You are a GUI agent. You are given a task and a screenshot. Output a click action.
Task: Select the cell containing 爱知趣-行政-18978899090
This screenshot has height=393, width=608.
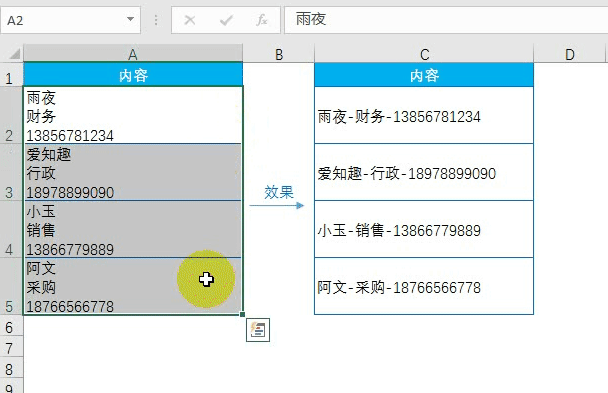click(x=424, y=172)
